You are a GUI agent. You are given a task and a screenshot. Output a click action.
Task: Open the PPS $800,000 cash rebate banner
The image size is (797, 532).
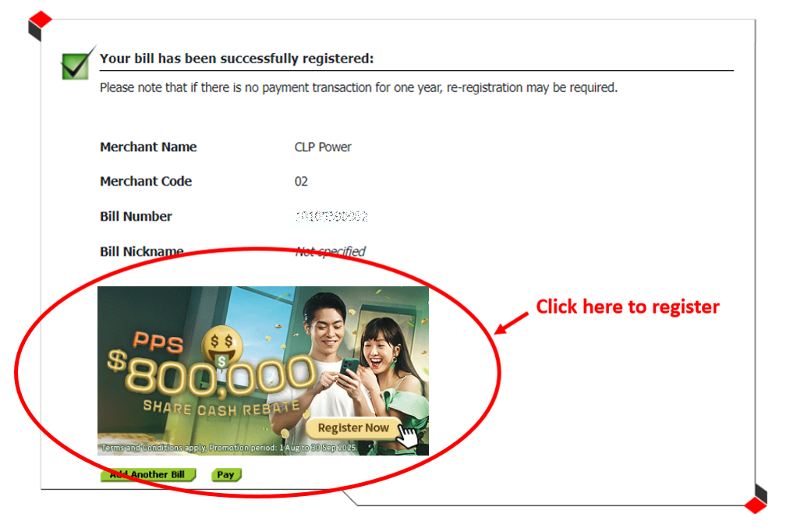pyautogui.click(x=263, y=371)
